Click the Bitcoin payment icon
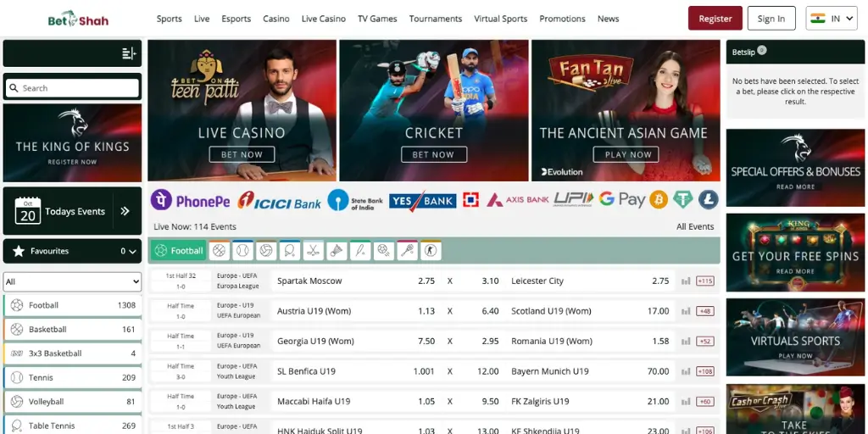The image size is (868, 434). click(x=659, y=199)
